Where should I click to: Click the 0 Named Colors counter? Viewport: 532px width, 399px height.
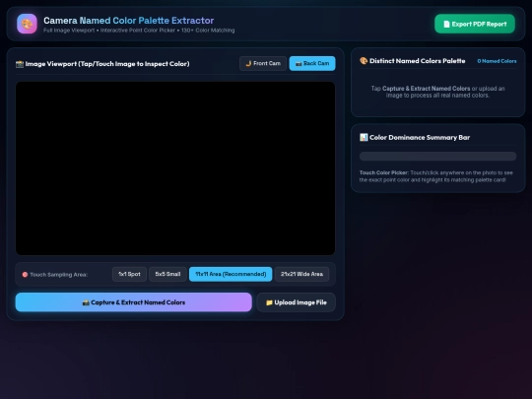click(497, 61)
